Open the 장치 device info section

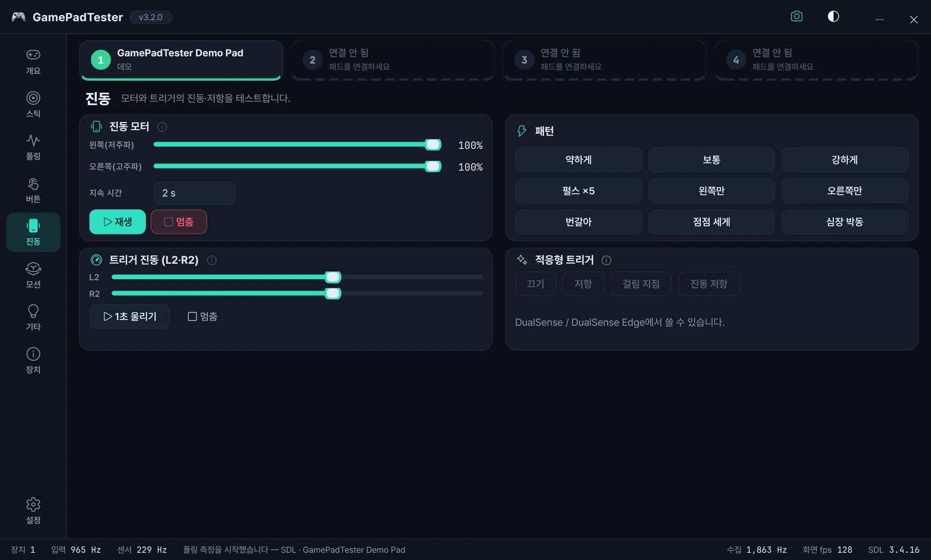(x=33, y=360)
